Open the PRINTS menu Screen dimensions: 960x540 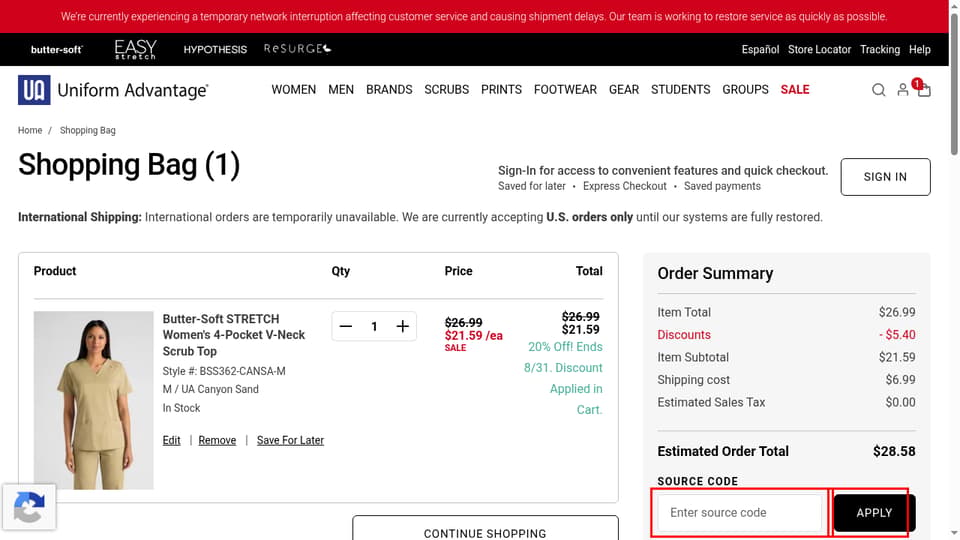501,89
